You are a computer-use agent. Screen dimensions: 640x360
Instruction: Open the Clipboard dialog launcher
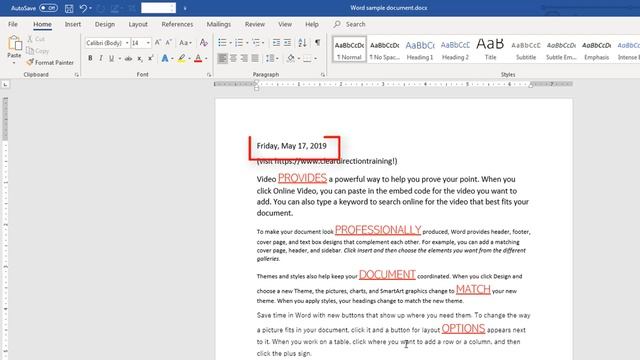tap(76, 75)
